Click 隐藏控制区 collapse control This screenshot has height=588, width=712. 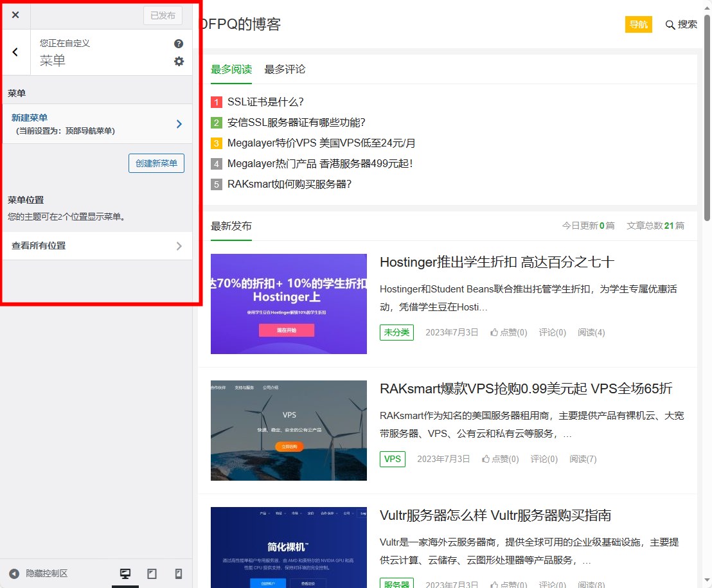39,573
